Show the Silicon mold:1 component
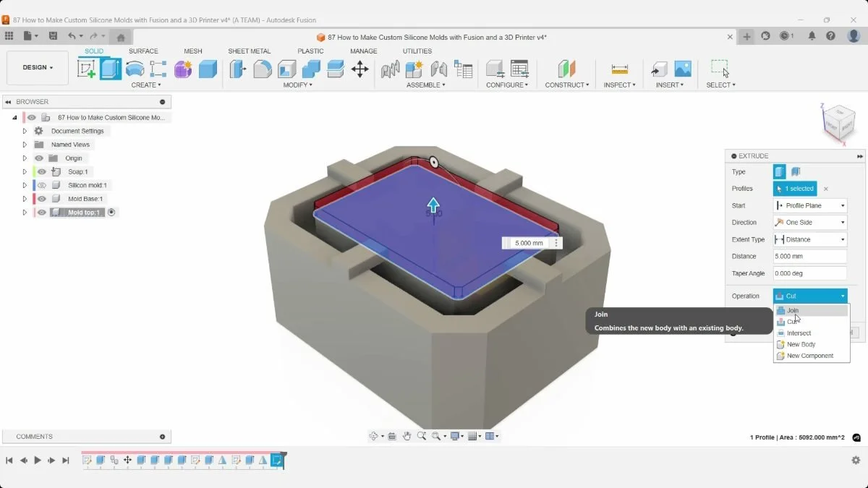Image resolution: width=868 pixels, height=488 pixels. [42, 185]
